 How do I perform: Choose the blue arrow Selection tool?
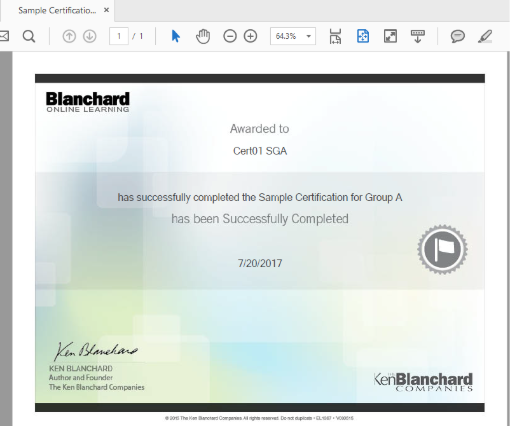pos(176,36)
